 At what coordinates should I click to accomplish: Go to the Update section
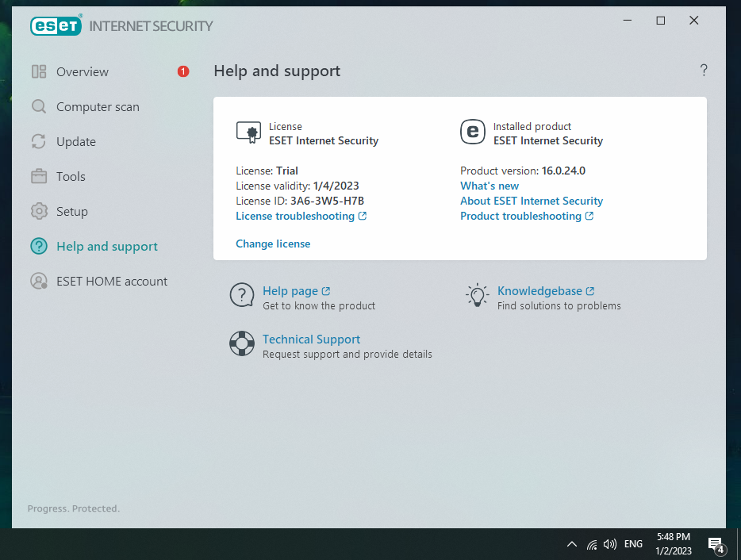(x=76, y=142)
